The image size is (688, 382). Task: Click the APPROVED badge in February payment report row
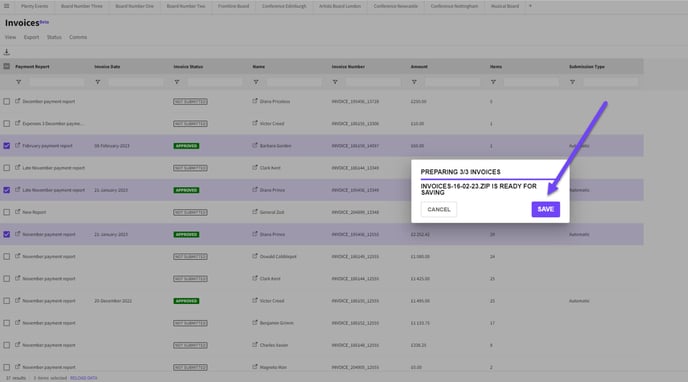[186, 146]
